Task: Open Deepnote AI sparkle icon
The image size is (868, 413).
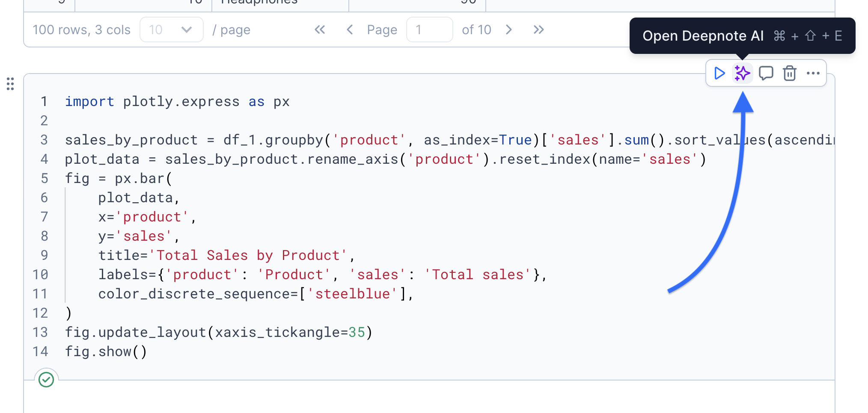Action: (x=742, y=73)
